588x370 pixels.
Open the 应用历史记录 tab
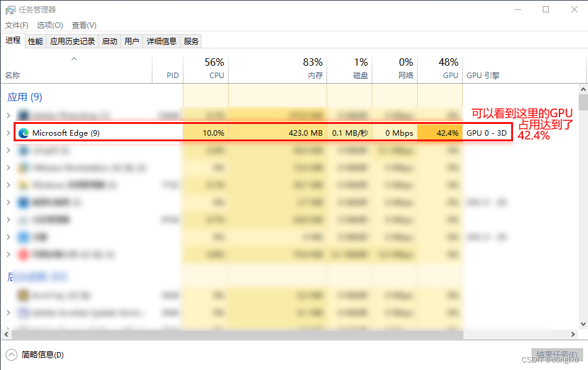click(x=72, y=42)
